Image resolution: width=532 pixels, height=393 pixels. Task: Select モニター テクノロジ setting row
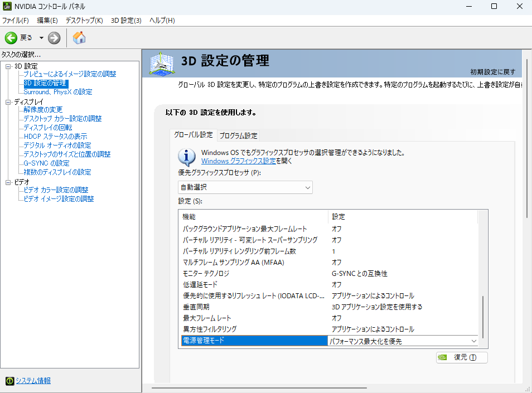(329, 274)
